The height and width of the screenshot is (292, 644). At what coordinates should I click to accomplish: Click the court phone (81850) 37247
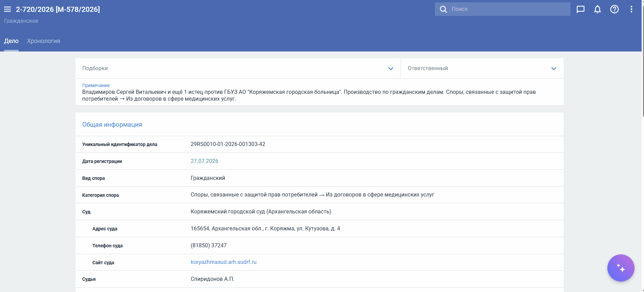208,246
